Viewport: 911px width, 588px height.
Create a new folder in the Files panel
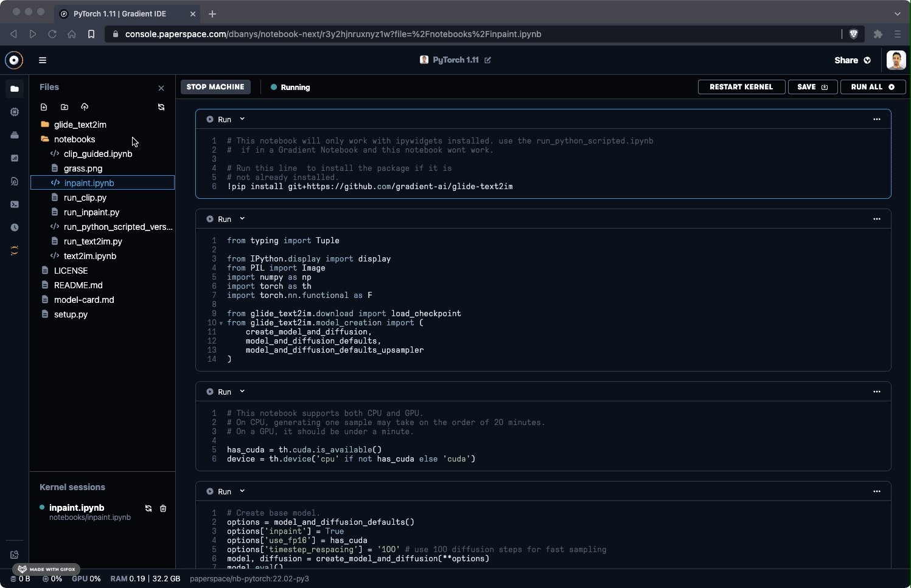click(65, 106)
